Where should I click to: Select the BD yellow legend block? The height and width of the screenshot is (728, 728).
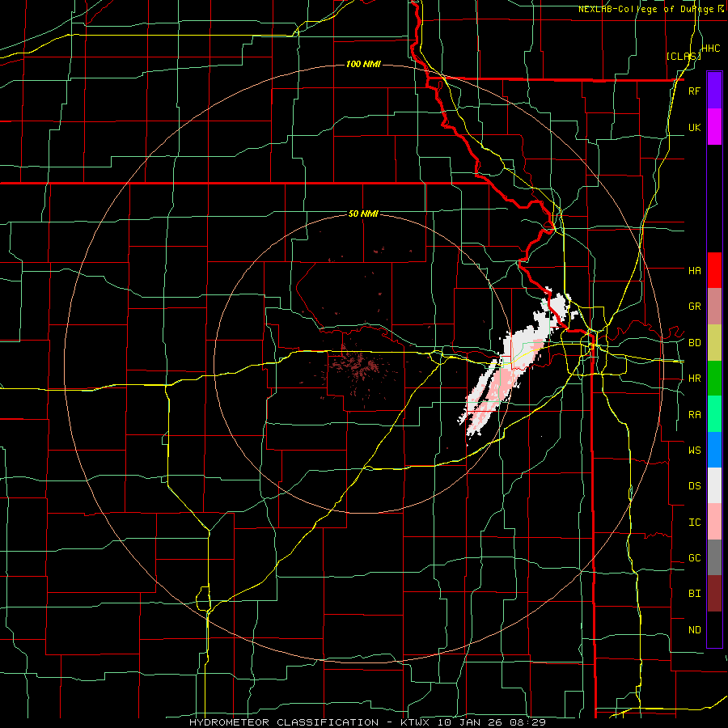[714, 343]
